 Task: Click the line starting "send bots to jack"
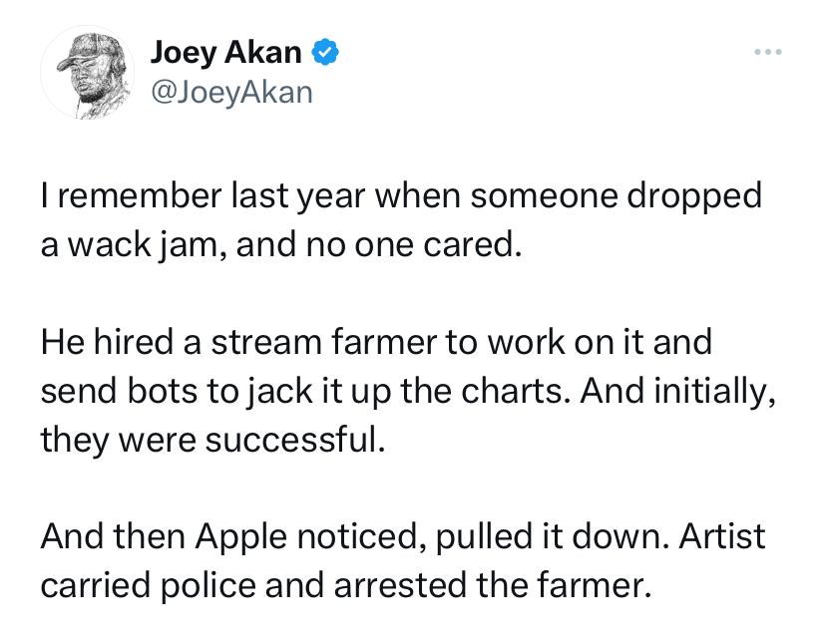(x=407, y=390)
